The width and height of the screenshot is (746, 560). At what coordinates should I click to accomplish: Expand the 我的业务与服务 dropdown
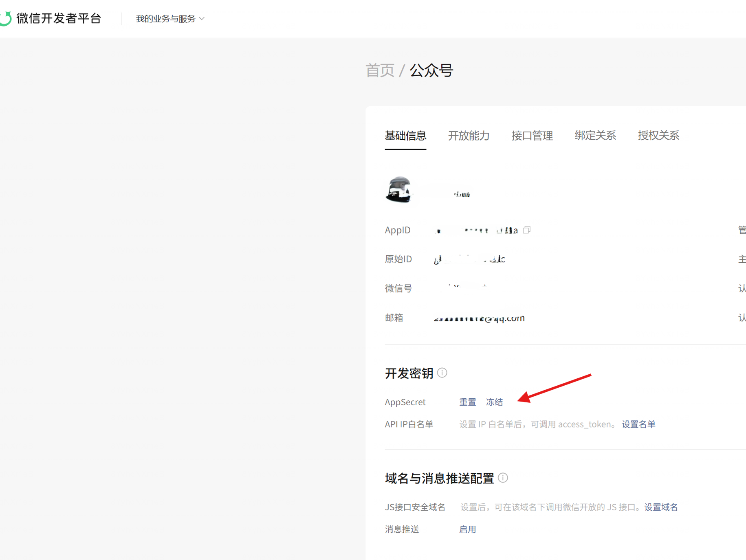[170, 19]
